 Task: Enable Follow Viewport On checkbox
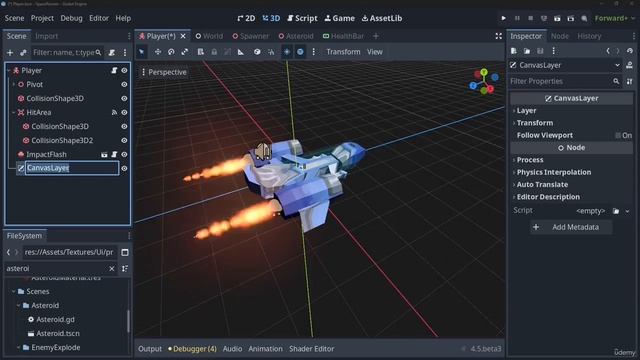pyautogui.click(x=618, y=135)
